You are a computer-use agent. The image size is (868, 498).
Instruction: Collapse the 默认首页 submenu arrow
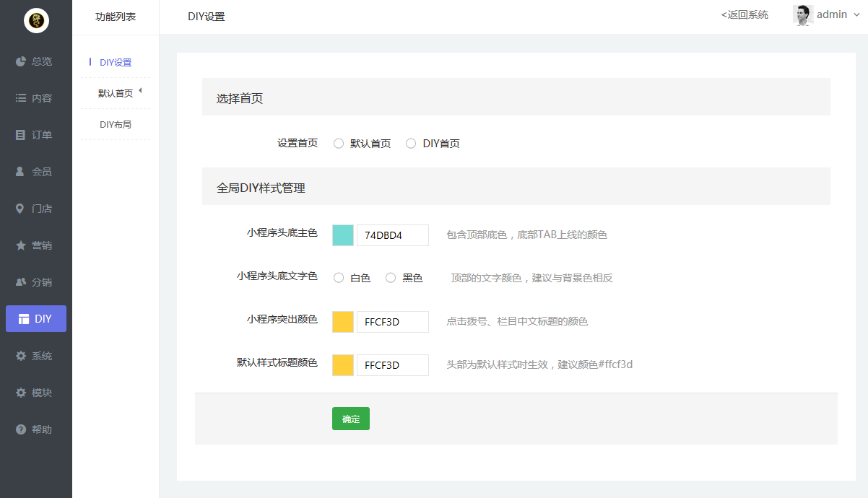point(140,90)
